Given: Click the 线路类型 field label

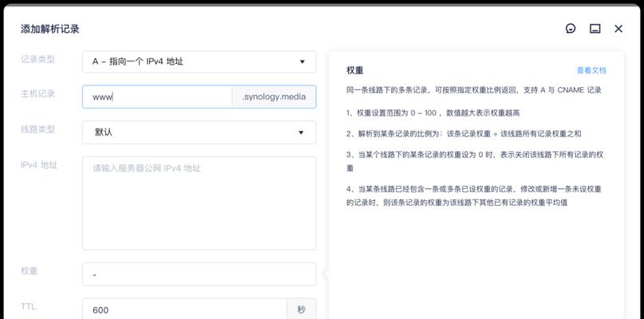Looking at the screenshot, I should click(x=38, y=129).
